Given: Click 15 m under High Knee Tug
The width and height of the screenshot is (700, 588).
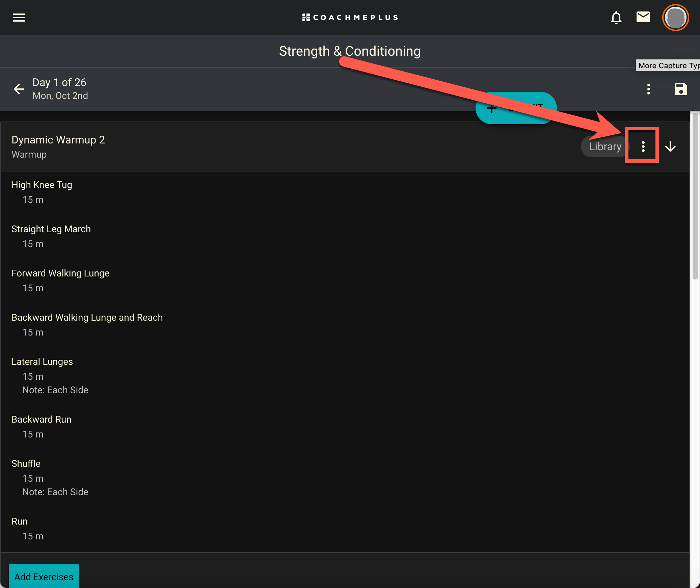Looking at the screenshot, I should [x=33, y=200].
